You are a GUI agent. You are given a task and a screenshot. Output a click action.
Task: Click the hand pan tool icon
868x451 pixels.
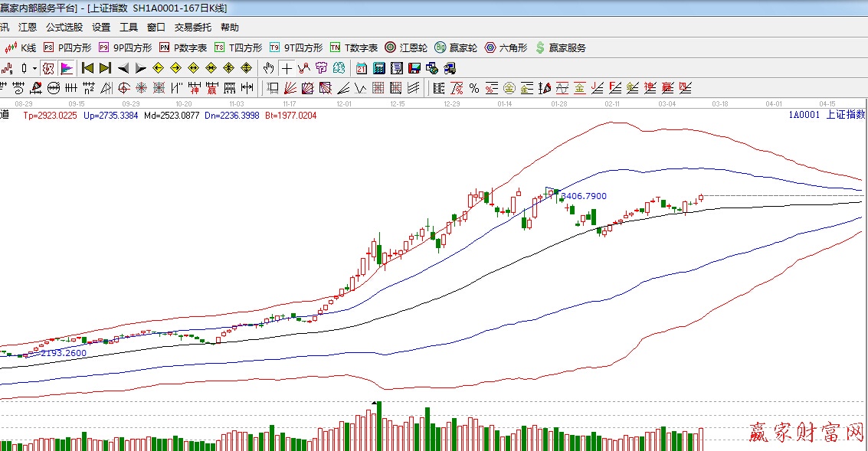[x=269, y=68]
